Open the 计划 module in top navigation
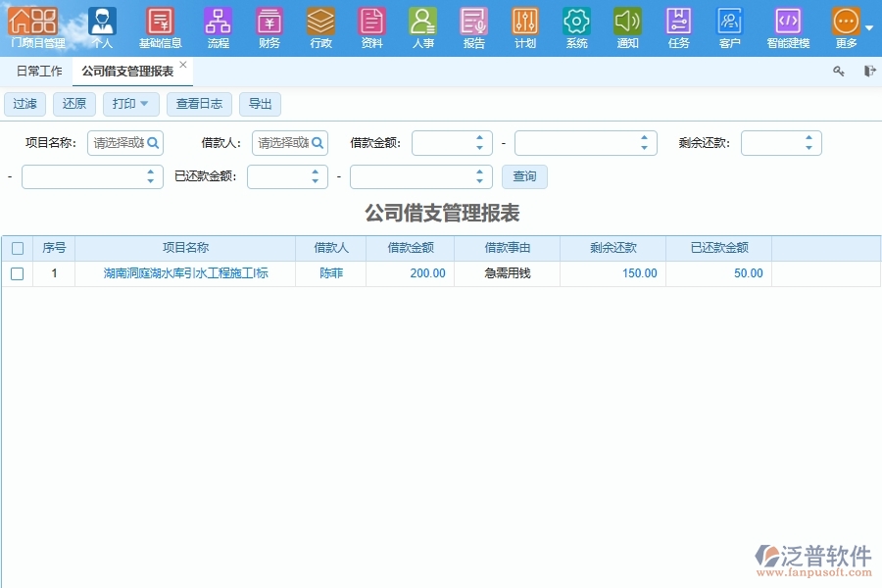Image resolution: width=882 pixels, height=588 pixels. point(524,22)
